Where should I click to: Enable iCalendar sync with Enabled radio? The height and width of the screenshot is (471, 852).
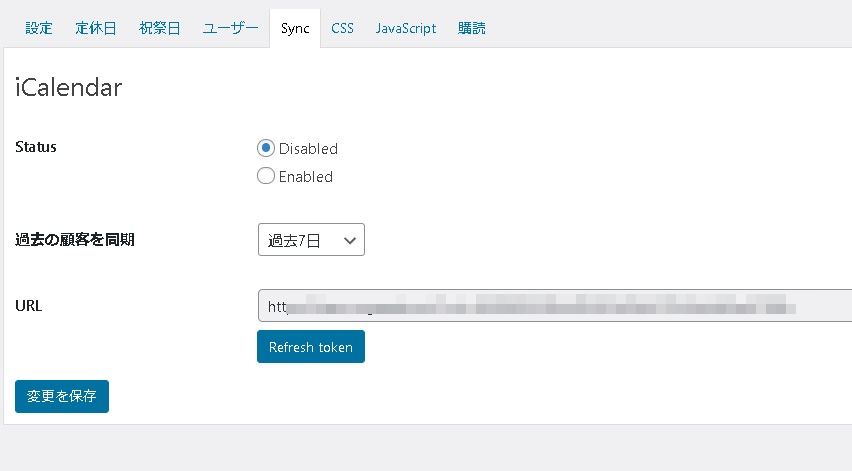[266, 176]
